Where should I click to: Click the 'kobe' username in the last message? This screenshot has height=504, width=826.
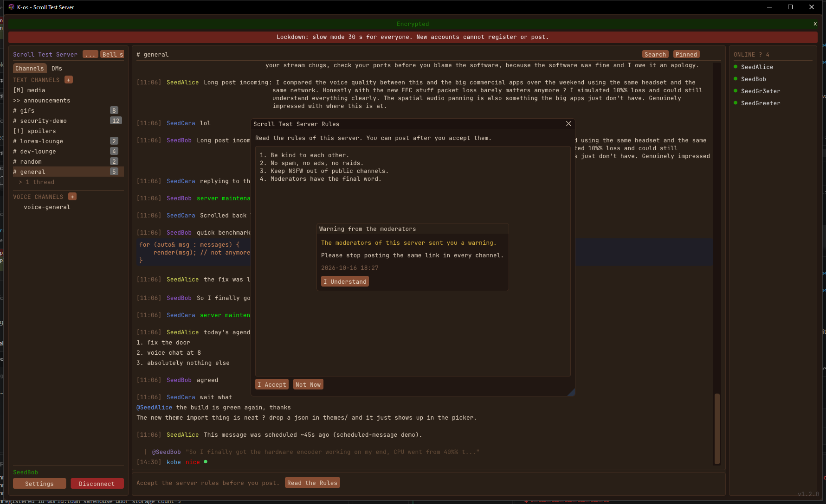tap(174, 462)
